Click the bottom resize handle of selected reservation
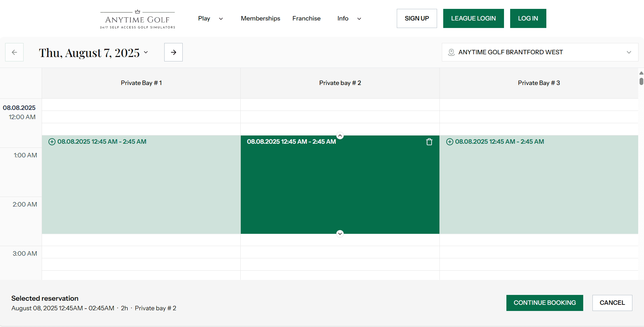 [340, 233]
